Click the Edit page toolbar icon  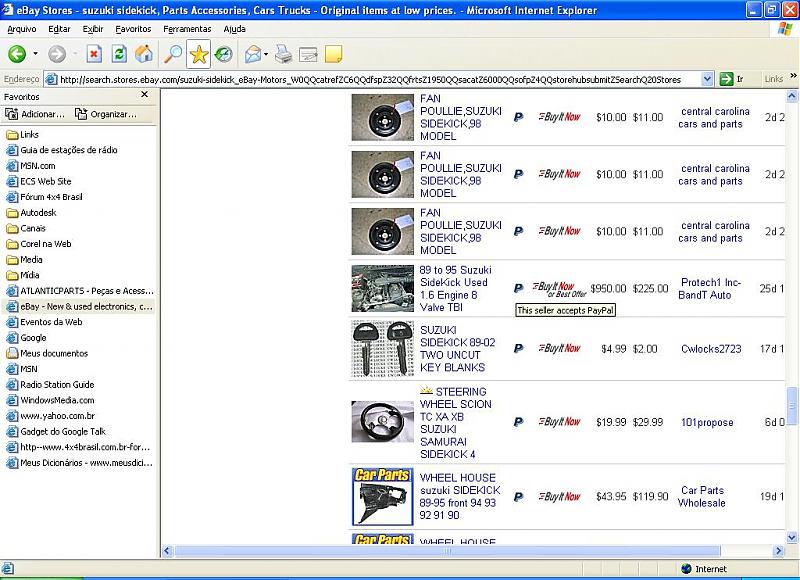(308, 54)
